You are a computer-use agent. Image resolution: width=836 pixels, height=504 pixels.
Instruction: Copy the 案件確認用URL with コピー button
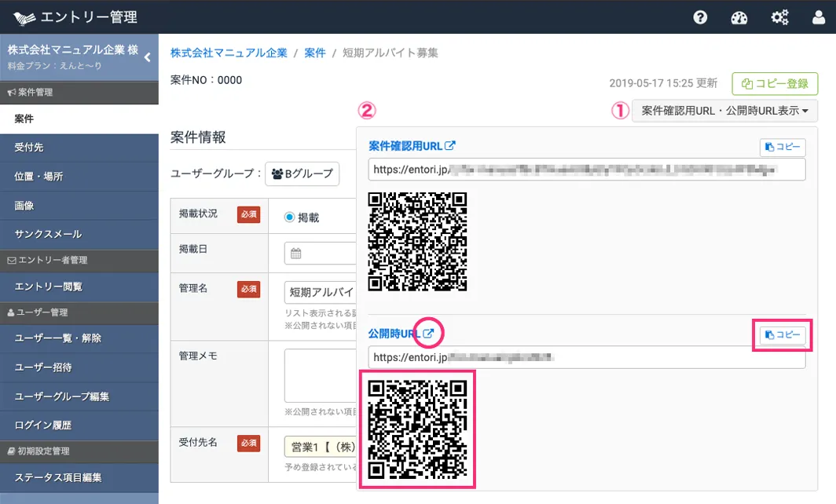783,147
